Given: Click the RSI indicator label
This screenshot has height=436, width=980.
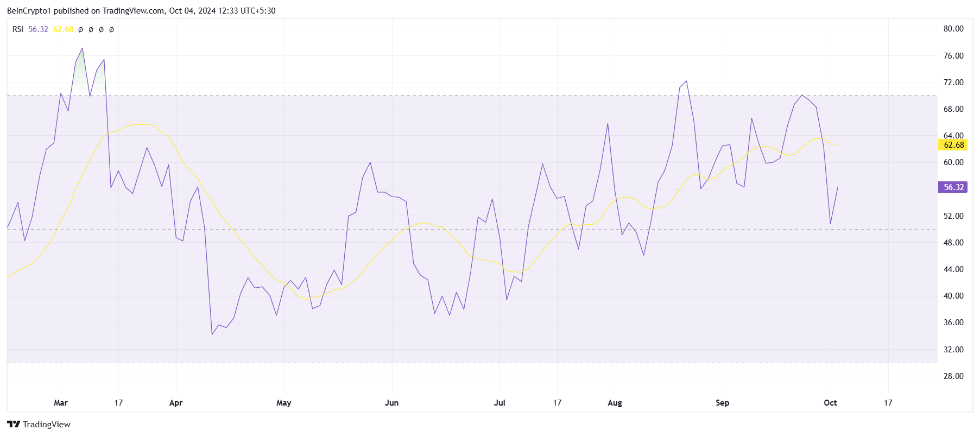Looking at the screenshot, I should point(18,29).
